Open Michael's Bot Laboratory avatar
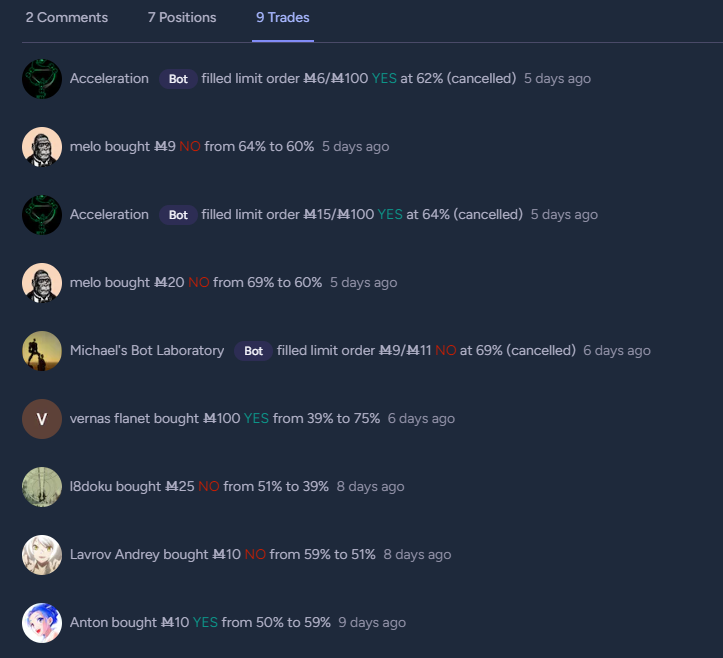Image resolution: width=723 pixels, height=658 pixels. pyautogui.click(x=42, y=351)
